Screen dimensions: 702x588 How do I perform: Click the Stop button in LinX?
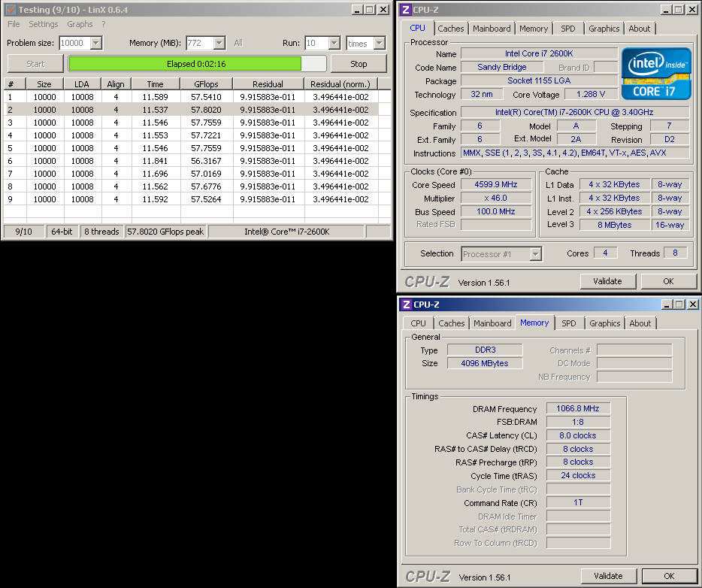click(x=359, y=64)
